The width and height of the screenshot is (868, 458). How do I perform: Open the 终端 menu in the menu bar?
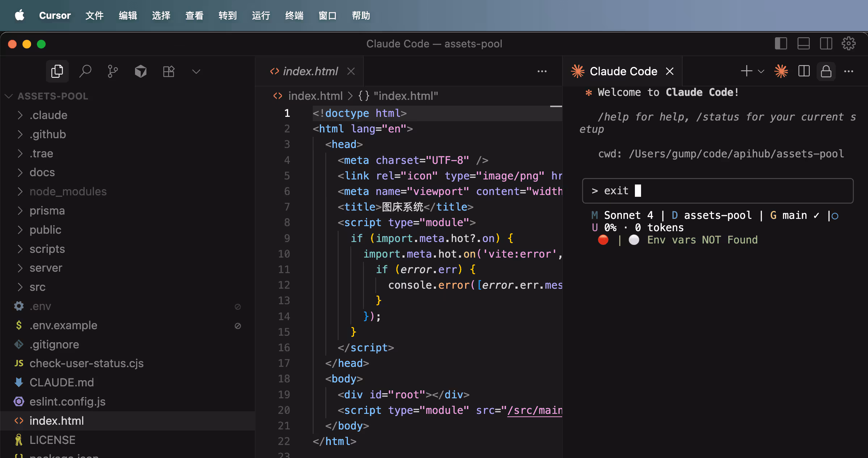point(294,16)
